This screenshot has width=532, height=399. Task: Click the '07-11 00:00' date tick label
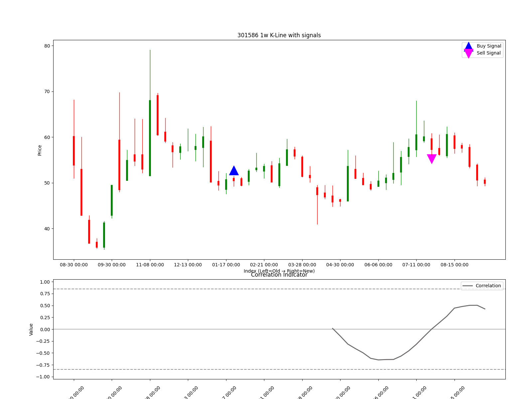416,265
